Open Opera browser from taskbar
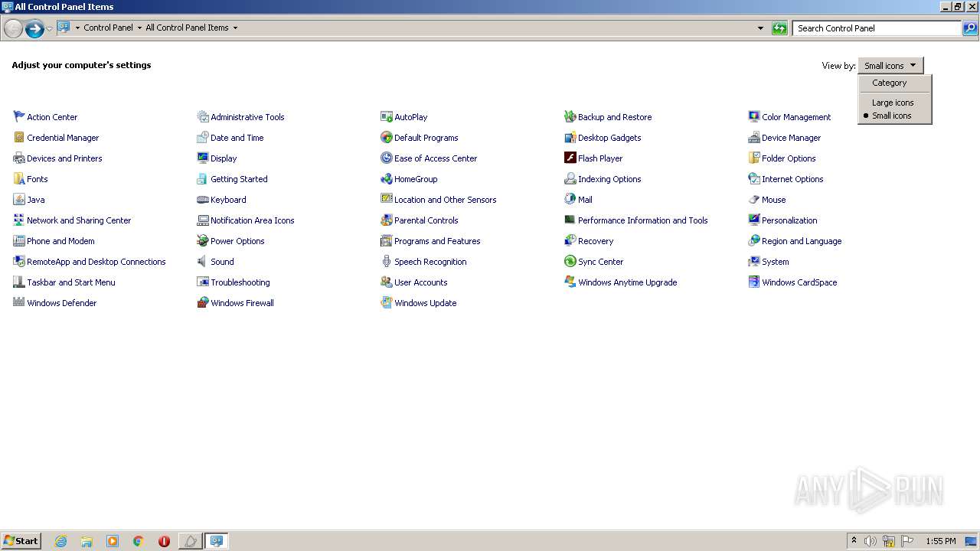Image resolution: width=980 pixels, height=551 pixels. click(x=164, y=541)
